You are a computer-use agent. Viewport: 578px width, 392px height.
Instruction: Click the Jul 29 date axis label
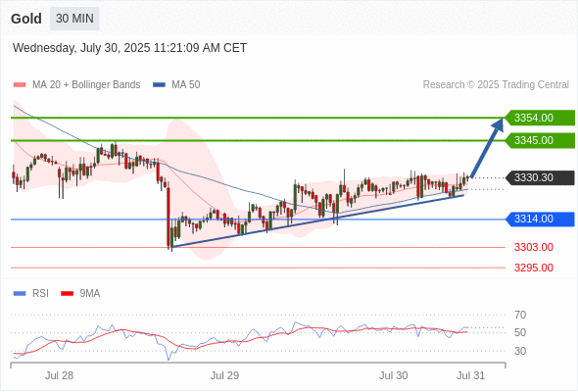[224, 375]
